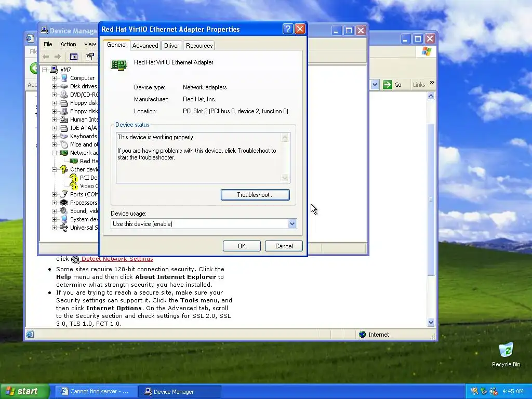Click the Internet Explorer scrollbar up arrow
The height and width of the screenshot is (399, 532).
click(431, 96)
